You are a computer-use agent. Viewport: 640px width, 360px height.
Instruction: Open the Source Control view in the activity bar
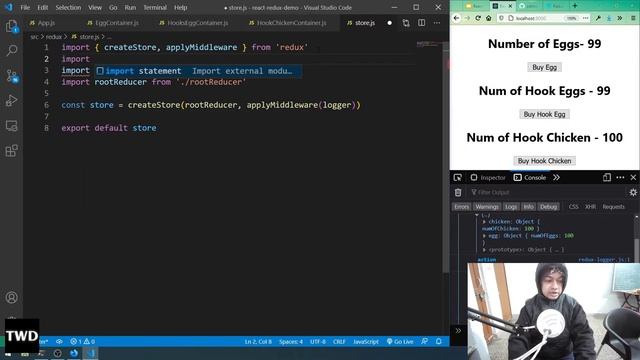point(11,76)
